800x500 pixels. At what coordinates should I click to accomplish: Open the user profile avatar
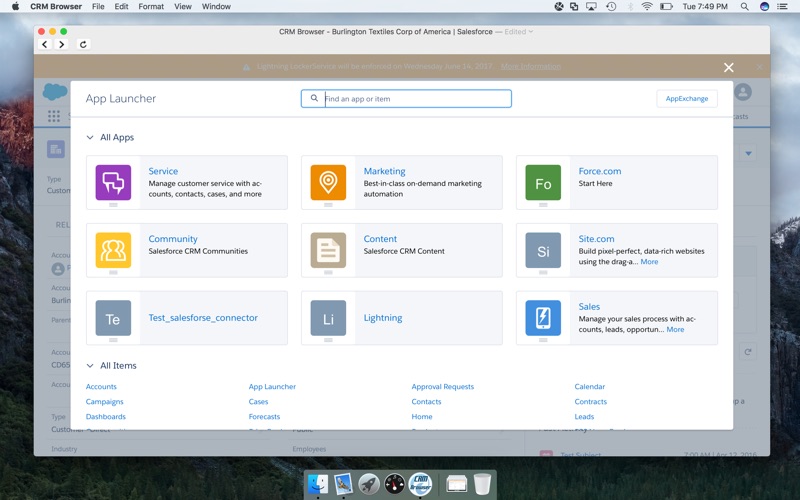pos(743,92)
